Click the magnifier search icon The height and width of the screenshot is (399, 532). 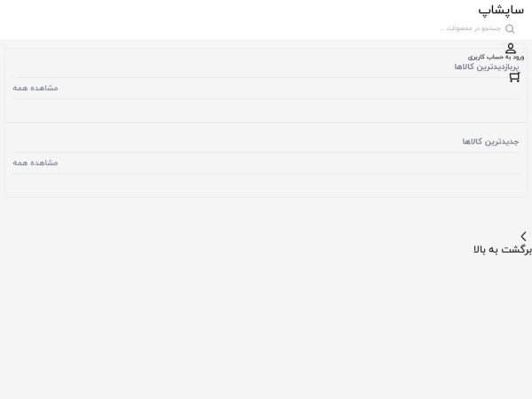(510, 29)
